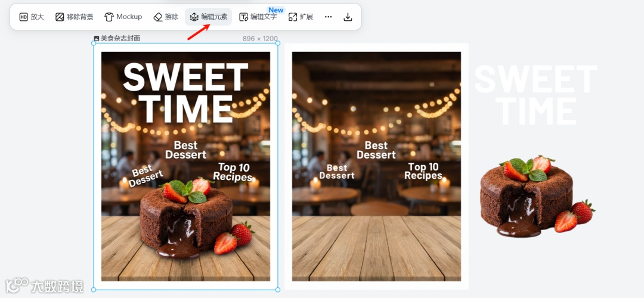Open the Mockup tool

pos(123,17)
